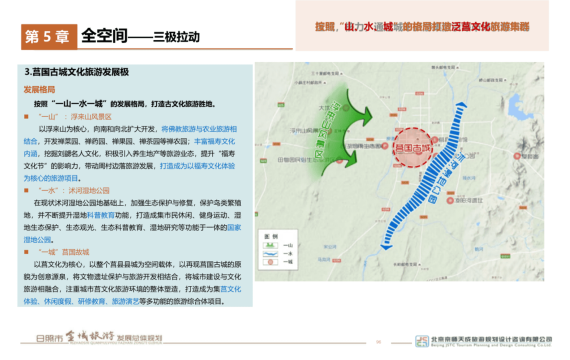Click the red circle city icon in the legend

pos(270,262)
